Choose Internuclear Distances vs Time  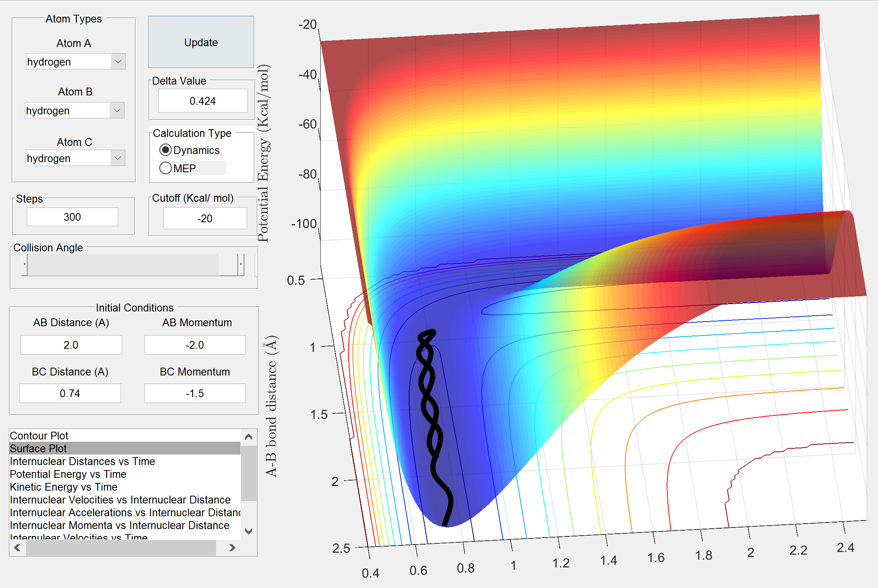click(82, 461)
